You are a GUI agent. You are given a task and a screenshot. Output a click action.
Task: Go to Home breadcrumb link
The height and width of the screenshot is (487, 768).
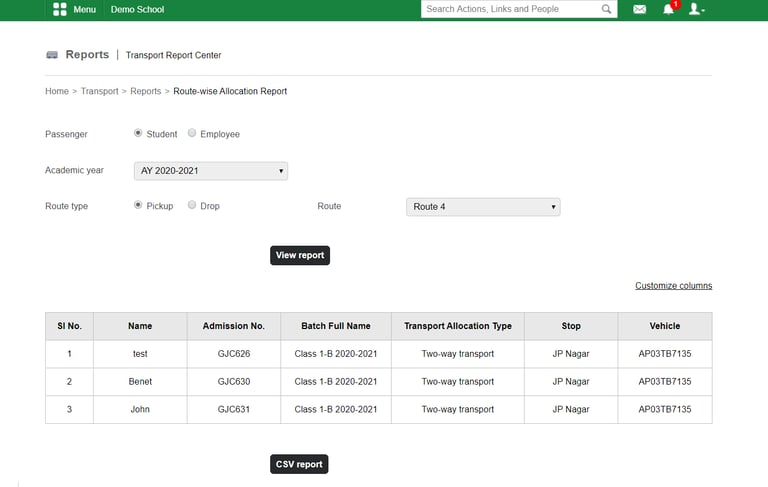[57, 91]
